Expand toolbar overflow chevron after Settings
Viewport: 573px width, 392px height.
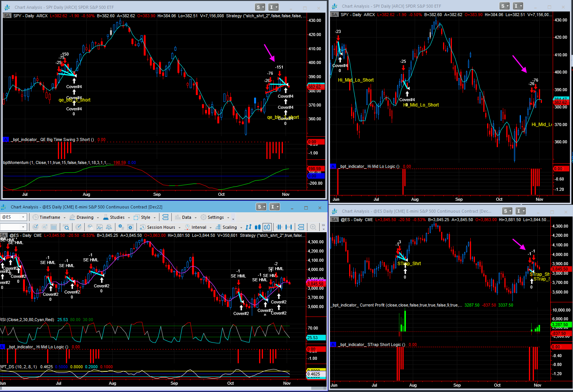tap(233, 218)
